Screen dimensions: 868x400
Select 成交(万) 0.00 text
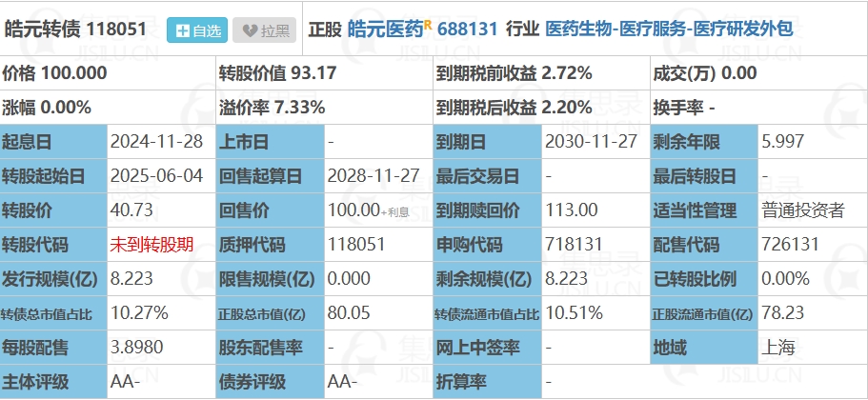[705, 73]
